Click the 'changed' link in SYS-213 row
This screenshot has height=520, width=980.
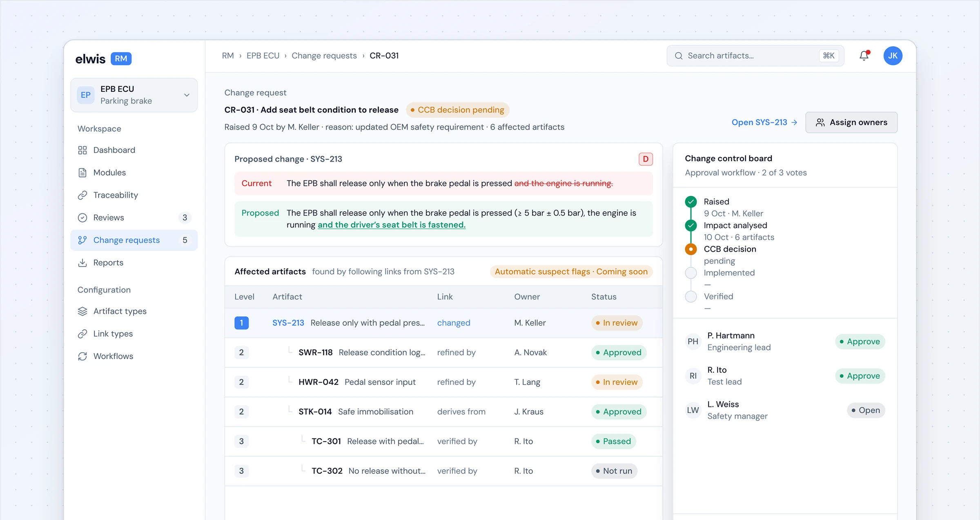pyautogui.click(x=454, y=323)
